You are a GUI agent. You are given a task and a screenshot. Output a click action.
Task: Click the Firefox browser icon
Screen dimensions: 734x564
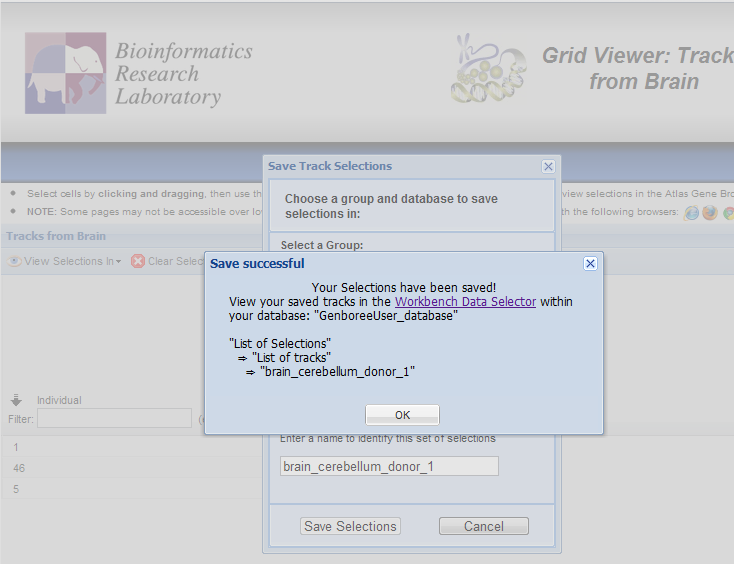coord(710,212)
